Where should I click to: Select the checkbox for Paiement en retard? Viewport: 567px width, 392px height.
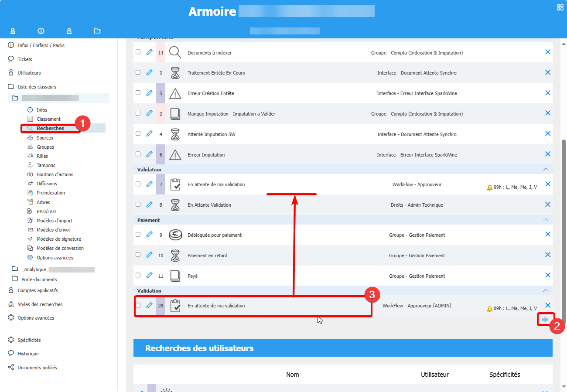(138, 255)
